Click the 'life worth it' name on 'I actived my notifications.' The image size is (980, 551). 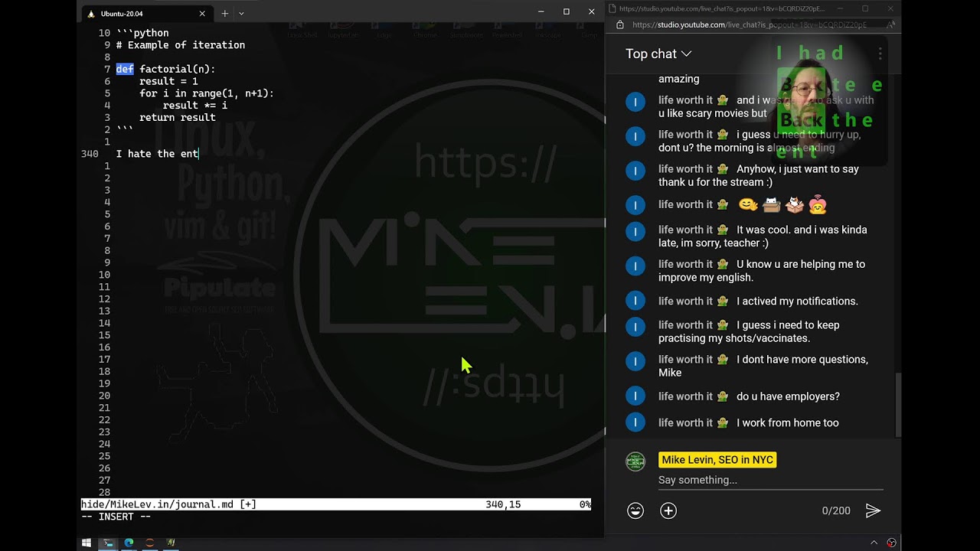click(x=685, y=301)
